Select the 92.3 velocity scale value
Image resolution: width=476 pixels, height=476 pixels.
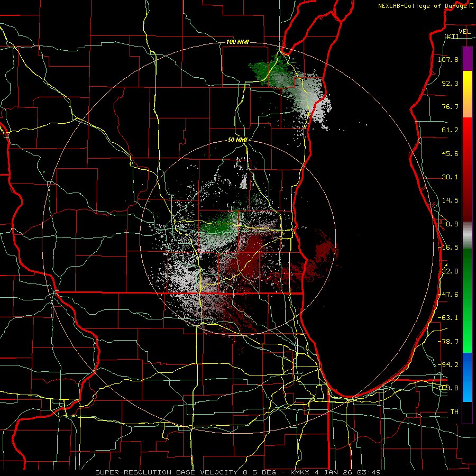450,83
